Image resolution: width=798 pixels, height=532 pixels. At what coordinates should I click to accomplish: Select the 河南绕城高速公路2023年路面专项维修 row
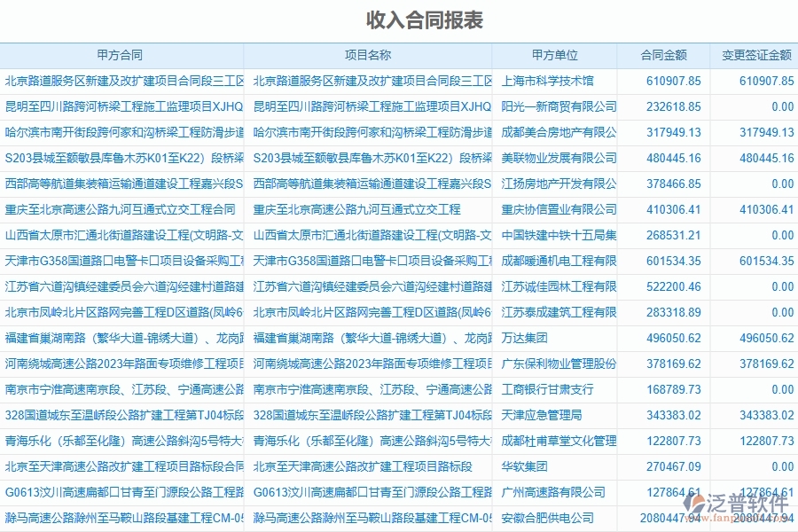[123, 364]
